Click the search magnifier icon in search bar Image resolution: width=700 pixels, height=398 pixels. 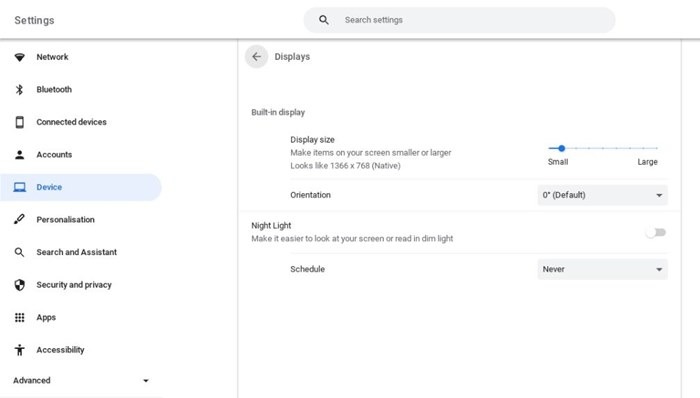tap(324, 20)
